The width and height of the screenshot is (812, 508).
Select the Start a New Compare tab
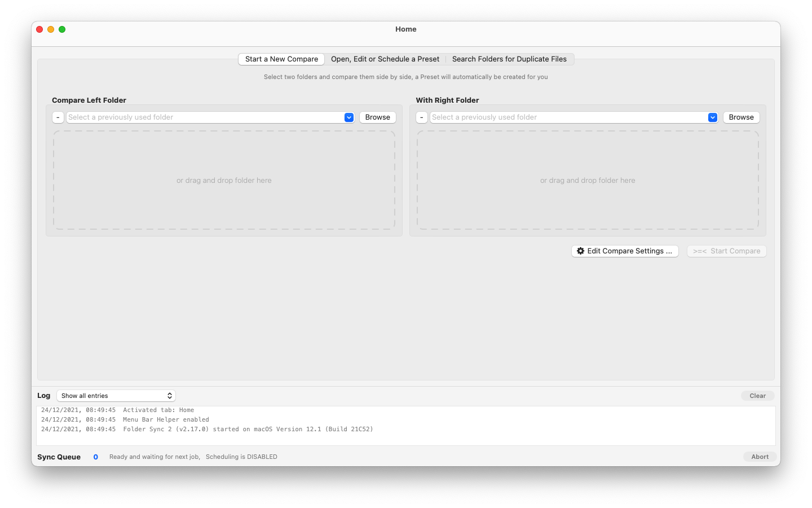point(281,59)
